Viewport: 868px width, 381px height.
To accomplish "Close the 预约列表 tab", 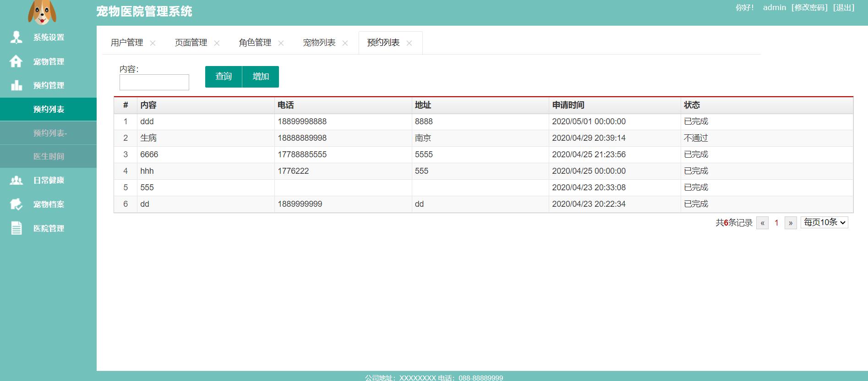I will (409, 43).
